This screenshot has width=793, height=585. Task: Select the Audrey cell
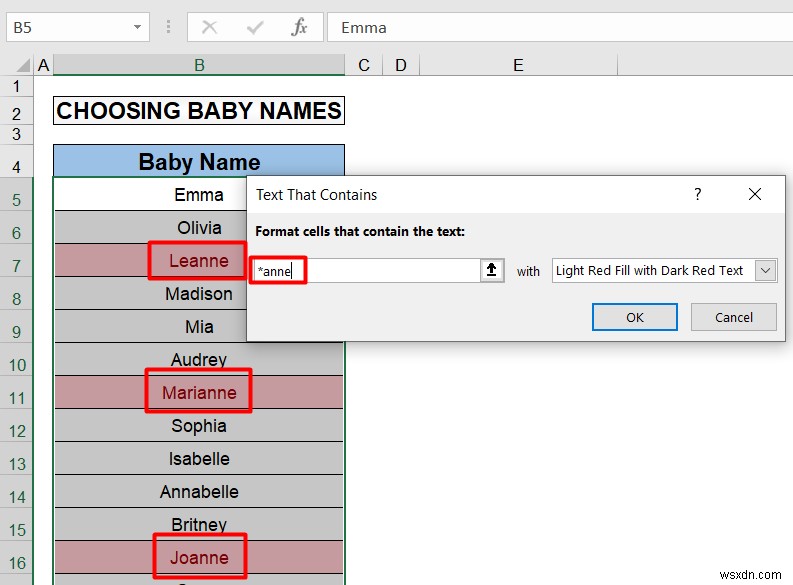[199, 359]
